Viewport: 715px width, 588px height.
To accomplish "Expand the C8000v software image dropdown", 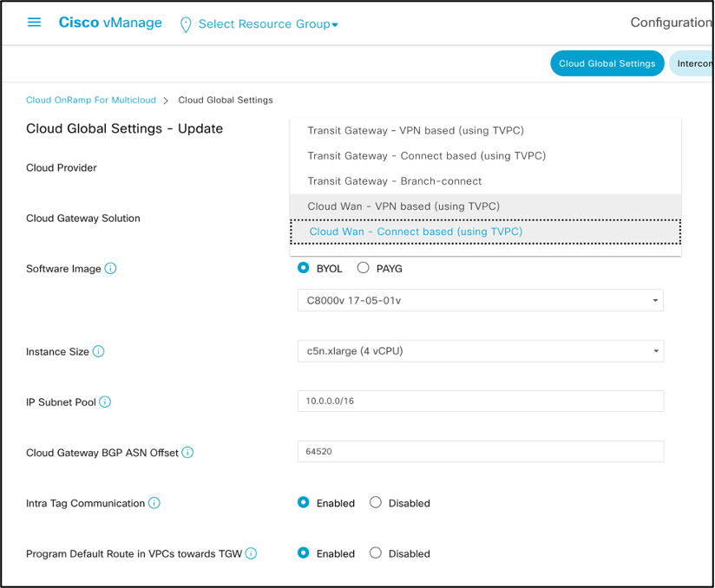I will (x=480, y=301).
